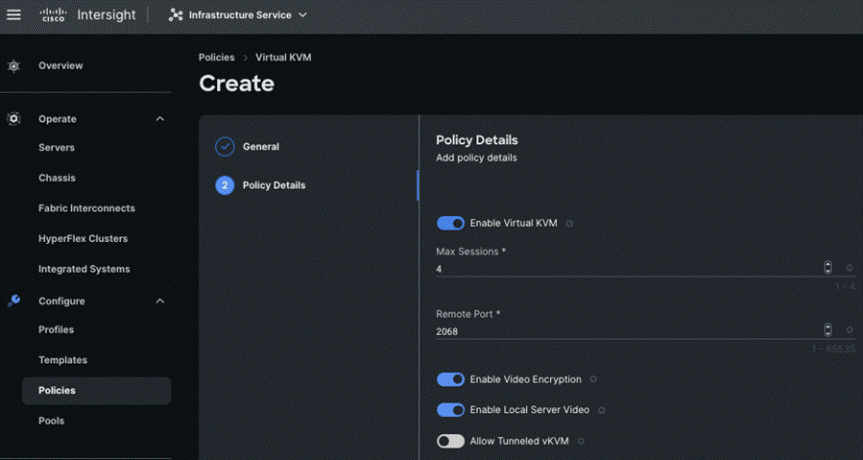Click info icon beside Max Sessions field
The image size is (863, 460).
[849, 267]
